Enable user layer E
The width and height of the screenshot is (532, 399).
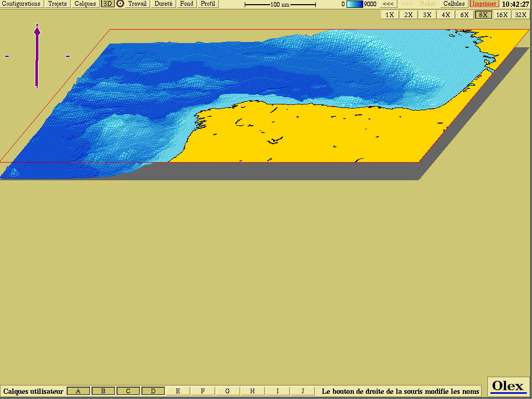click(178, 391)
